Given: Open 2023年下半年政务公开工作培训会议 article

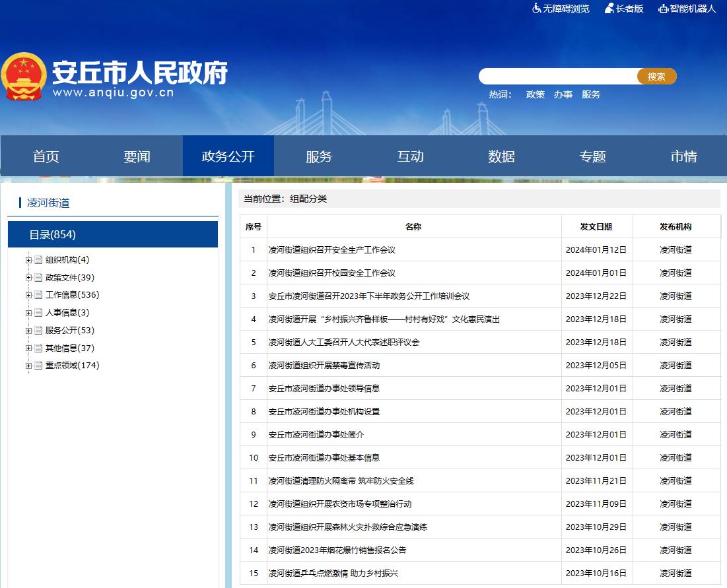Looking at the screenshot, I should [x=369, y=296].
